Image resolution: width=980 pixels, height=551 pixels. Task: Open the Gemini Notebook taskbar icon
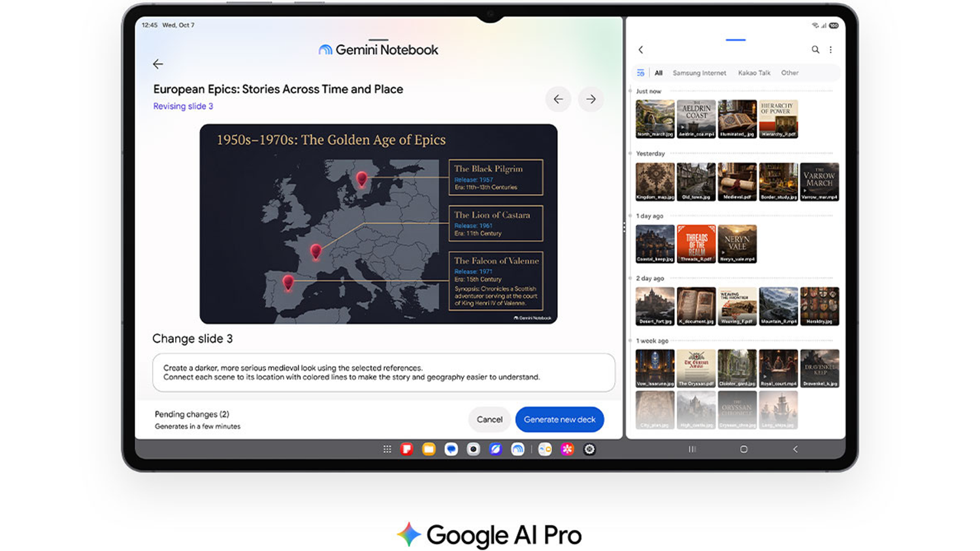517,449
